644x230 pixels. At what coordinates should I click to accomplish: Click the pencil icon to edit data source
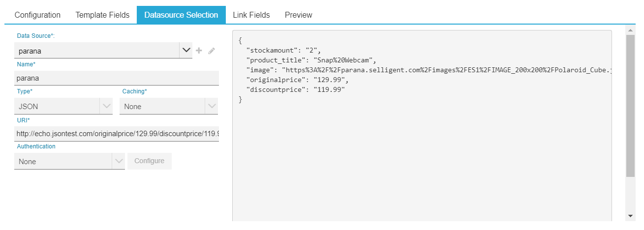click(212, 51)
